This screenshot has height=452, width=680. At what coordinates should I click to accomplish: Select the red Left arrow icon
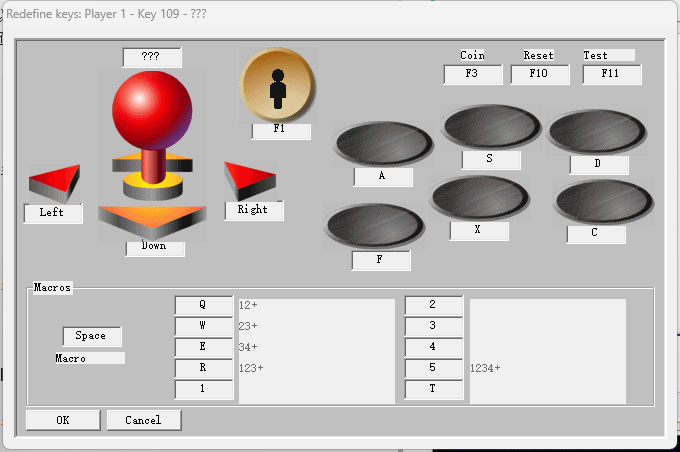click(x=55, y=183)
